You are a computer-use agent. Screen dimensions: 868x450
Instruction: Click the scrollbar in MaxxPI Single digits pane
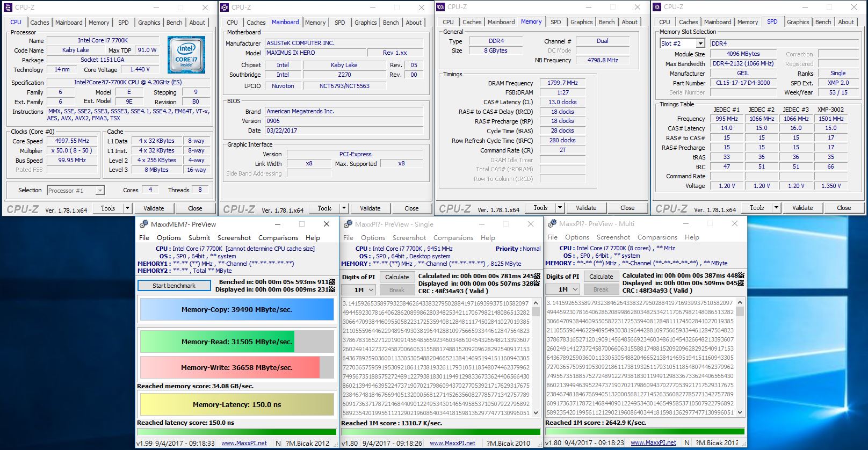[x=536, y=357]
